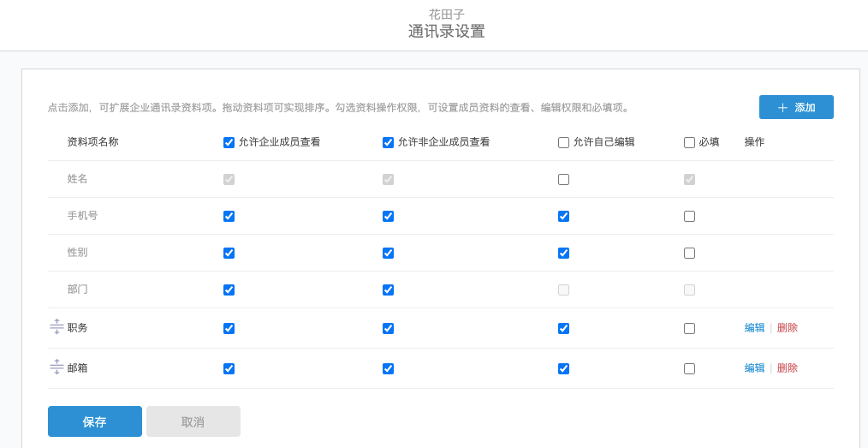Select the 手机号 field name
The height and width of the screenshot is (448, 868).
point(82,215)
